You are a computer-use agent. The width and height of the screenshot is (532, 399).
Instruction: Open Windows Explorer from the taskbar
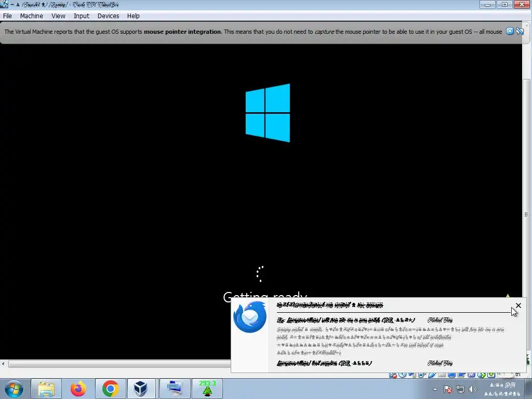tap(46, 389)
